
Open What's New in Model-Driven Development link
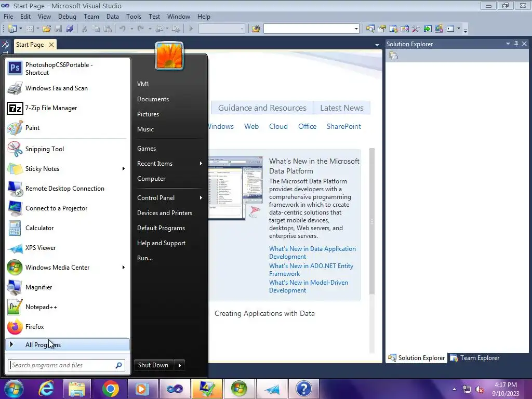coord(309,286)
